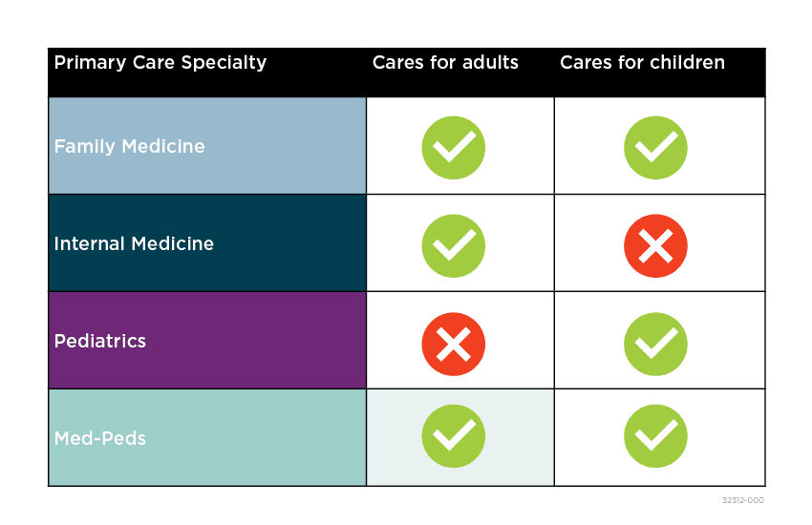
Task: Click the Cares for adults header
Action: (445, 63)
